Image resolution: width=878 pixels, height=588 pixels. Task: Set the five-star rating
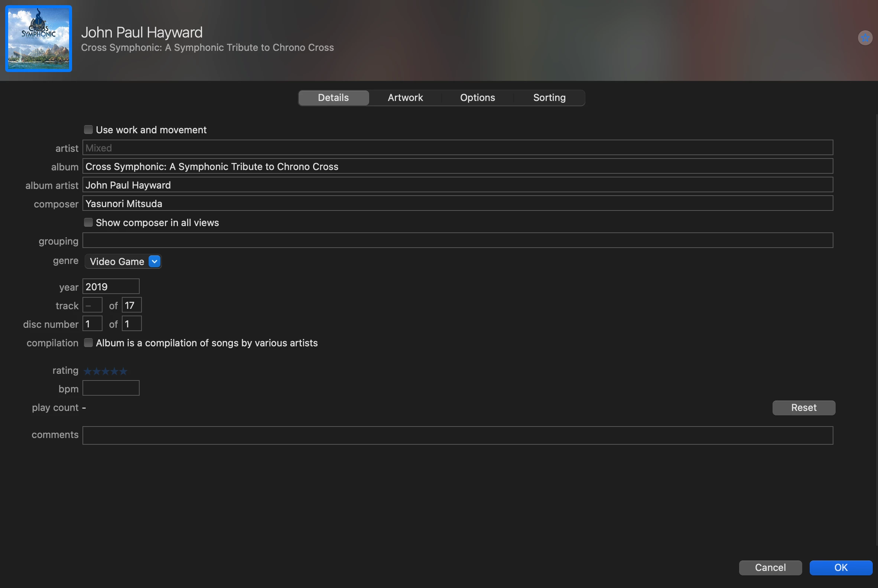123,371
